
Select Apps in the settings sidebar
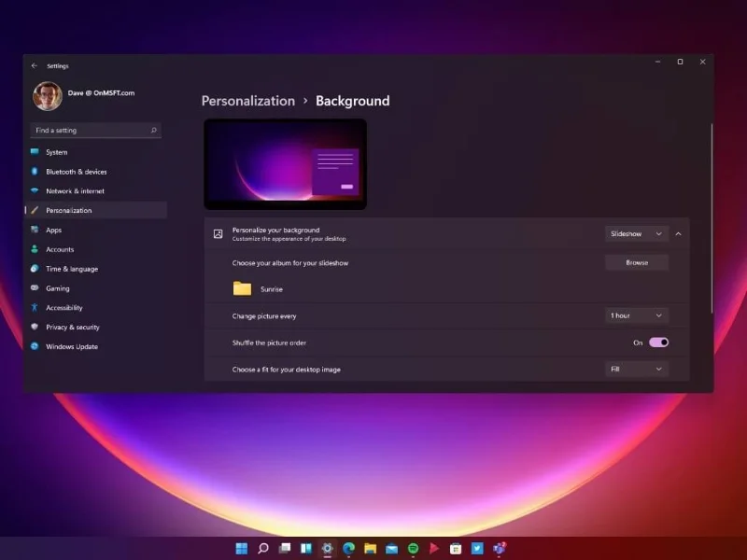(x=53, y=229)
